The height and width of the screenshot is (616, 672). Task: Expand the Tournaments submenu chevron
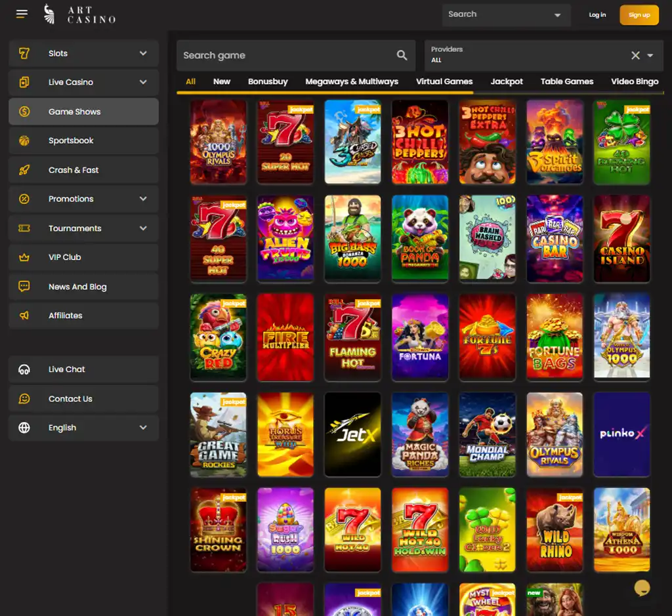pos(143,228)
